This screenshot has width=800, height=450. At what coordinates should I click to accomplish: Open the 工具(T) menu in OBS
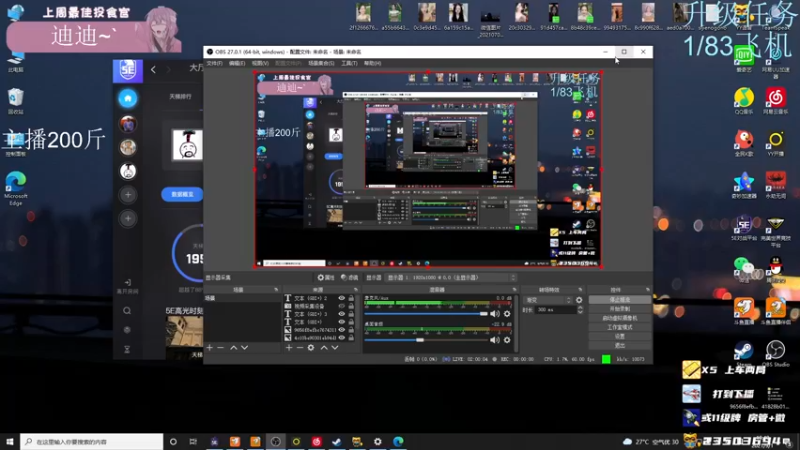click(x=349, y=63)
